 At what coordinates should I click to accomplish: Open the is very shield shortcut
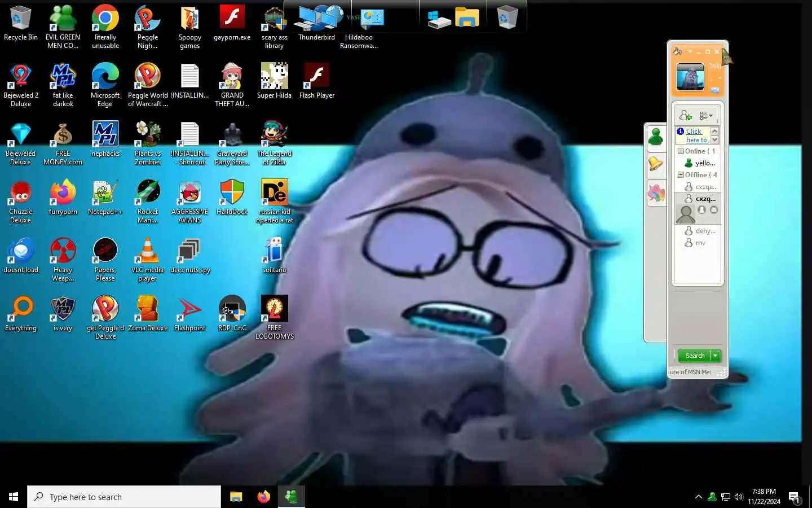[63, 314]
